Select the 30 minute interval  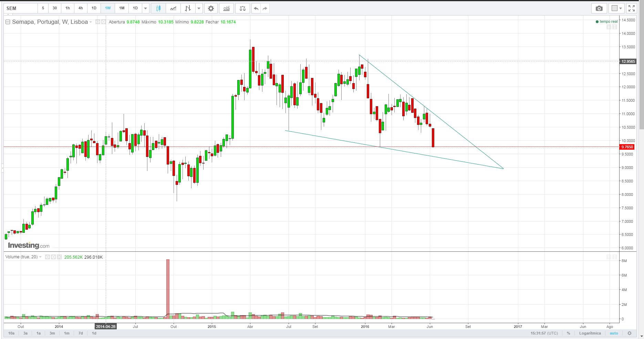pos(55,8)
